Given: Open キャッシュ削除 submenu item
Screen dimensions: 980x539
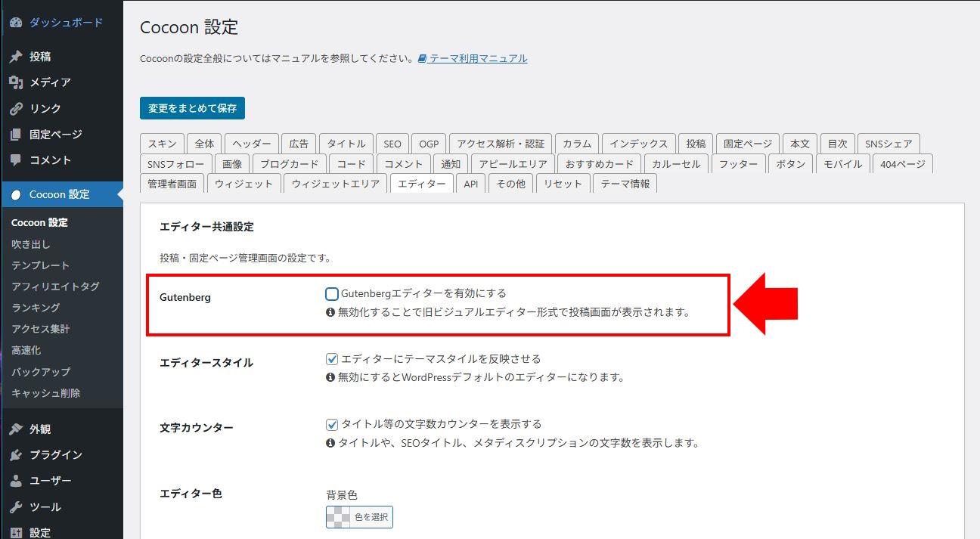Looking at the screenshot, I should (x=45, y=393).
